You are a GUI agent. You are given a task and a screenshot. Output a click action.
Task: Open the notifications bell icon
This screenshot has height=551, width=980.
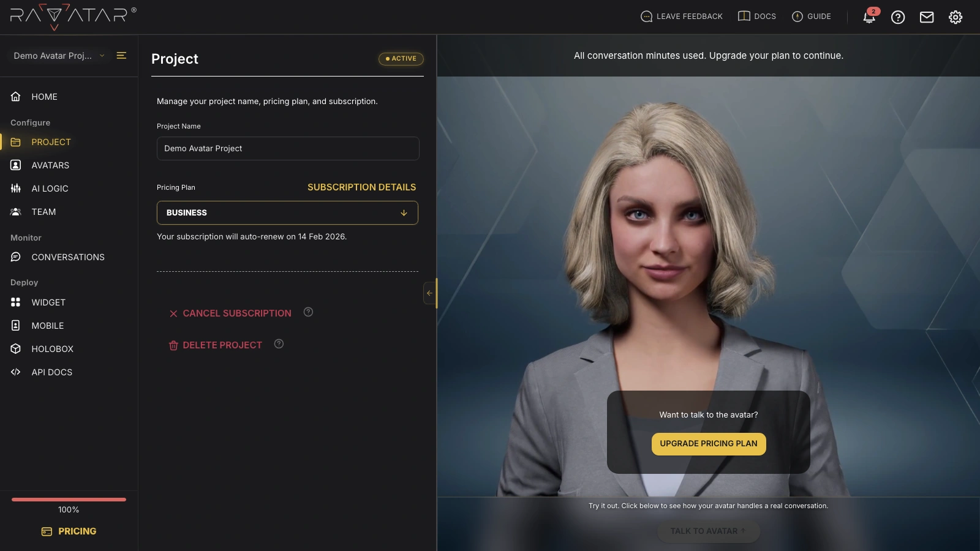pos(869,17)
